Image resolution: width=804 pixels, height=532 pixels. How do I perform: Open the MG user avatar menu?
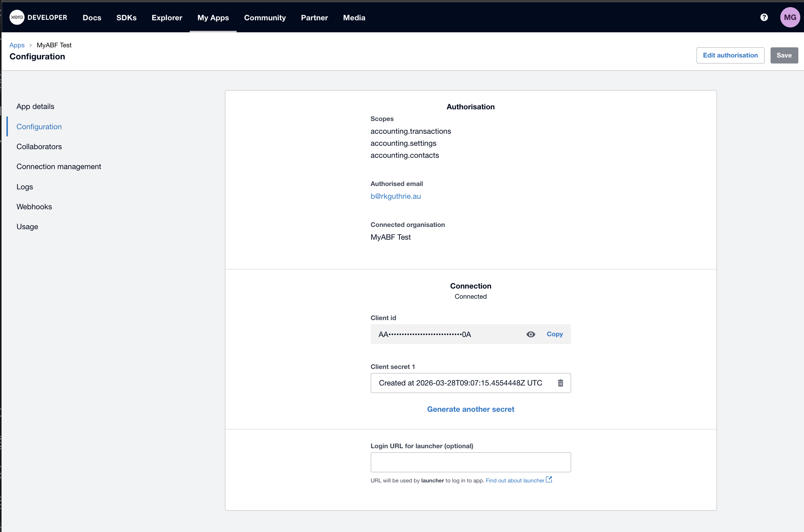(x=790, y=17)
